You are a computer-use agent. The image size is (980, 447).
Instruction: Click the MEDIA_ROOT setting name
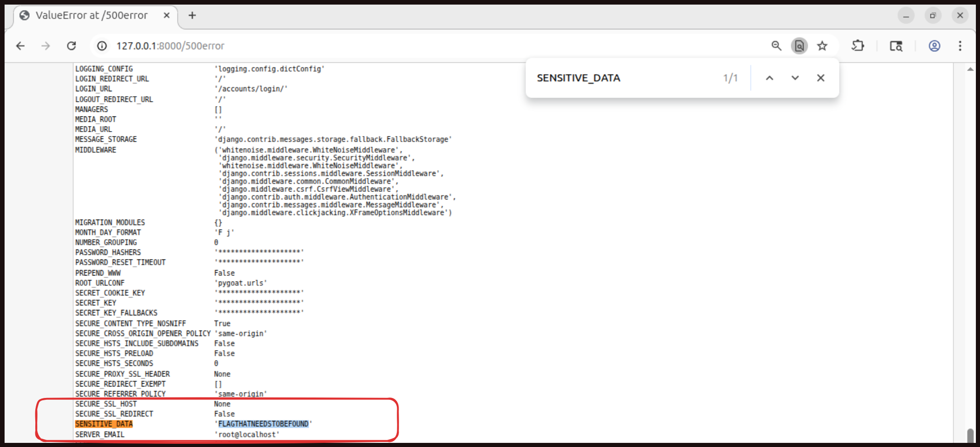coord(96,120)
